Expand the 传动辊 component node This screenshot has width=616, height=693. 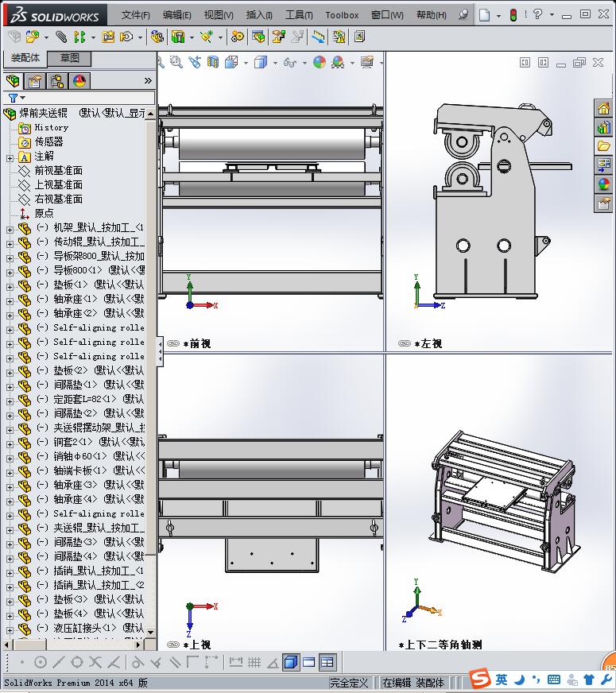[10, 243]
